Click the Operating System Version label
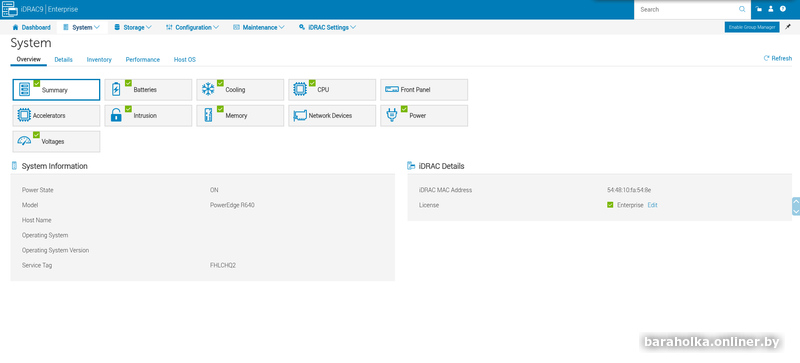 [x=55, y=251]
